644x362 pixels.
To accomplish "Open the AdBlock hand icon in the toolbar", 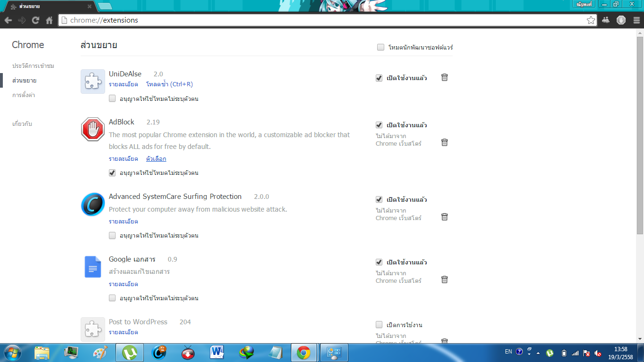I will click(x=621, y=20).
